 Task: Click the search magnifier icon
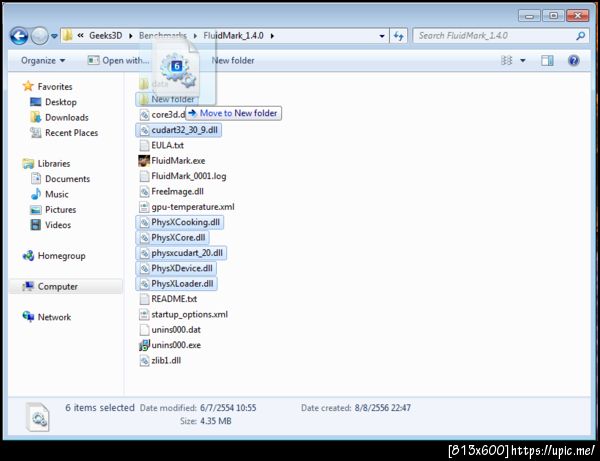pyautogui.click(x=580, y=36)
